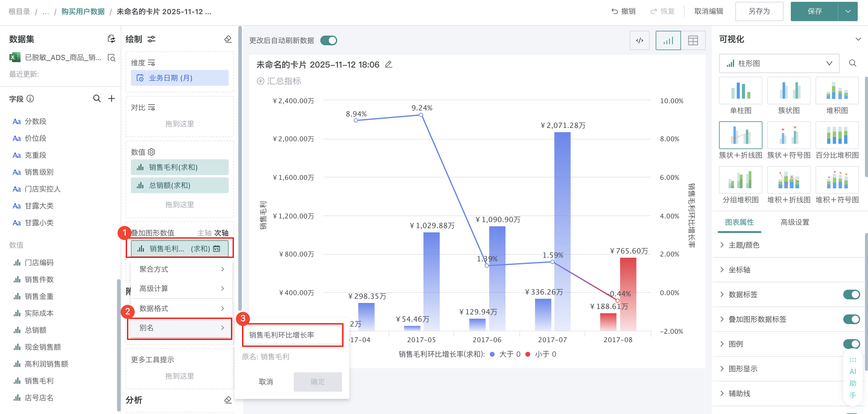Disable the 数据标签 toggle
This screenshot has width=868, height=414.
pos(851,294)
